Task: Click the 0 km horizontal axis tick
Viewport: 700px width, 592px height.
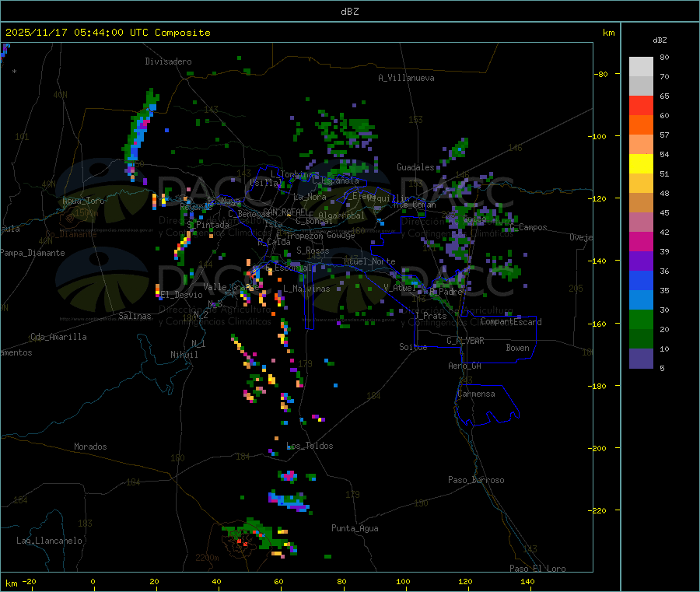Action: click(x=93, y=581)
